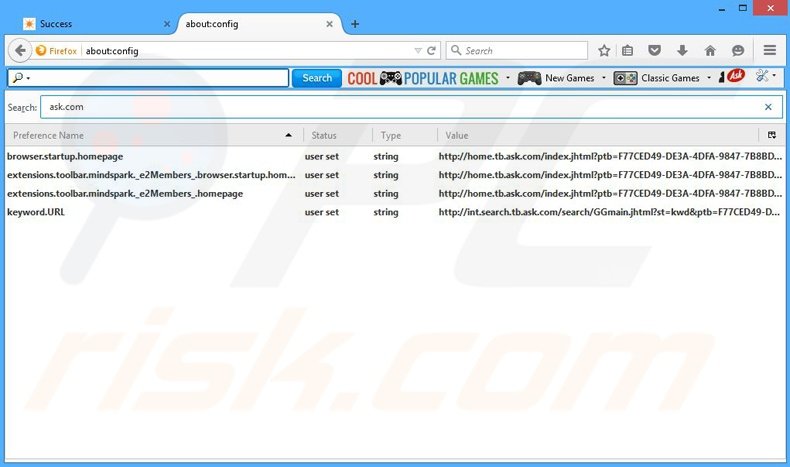Select the preference name ending in browser.startup.hom…
Viewport: 790px width, 467px height.
click(151, 175)
